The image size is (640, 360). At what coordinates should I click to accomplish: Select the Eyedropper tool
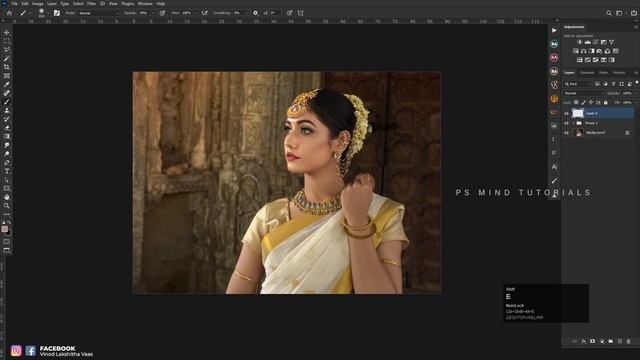click(7, 84)
